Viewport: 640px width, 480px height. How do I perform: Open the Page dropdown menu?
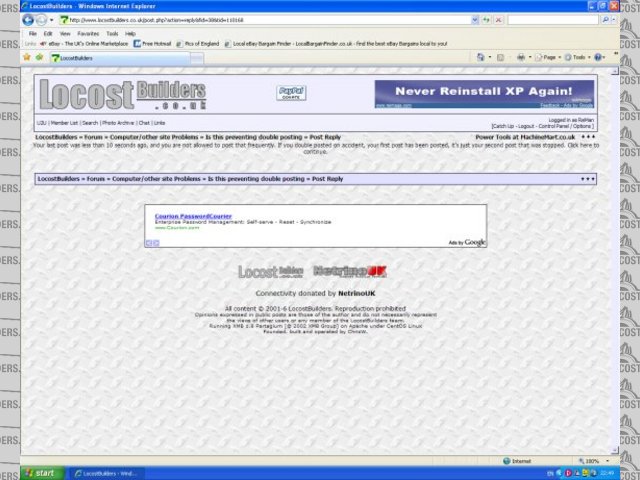coord(548,57)
